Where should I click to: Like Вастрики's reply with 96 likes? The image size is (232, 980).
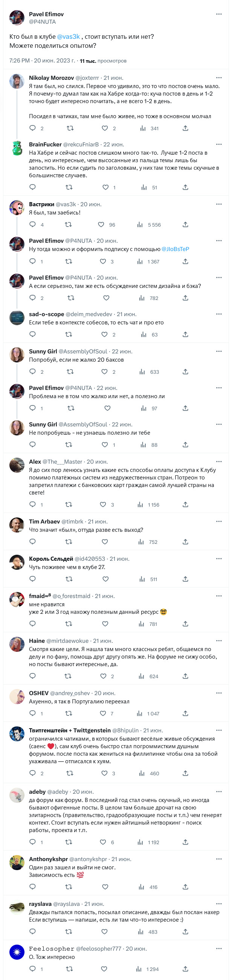pyautogui.click(x=101, y=225)
